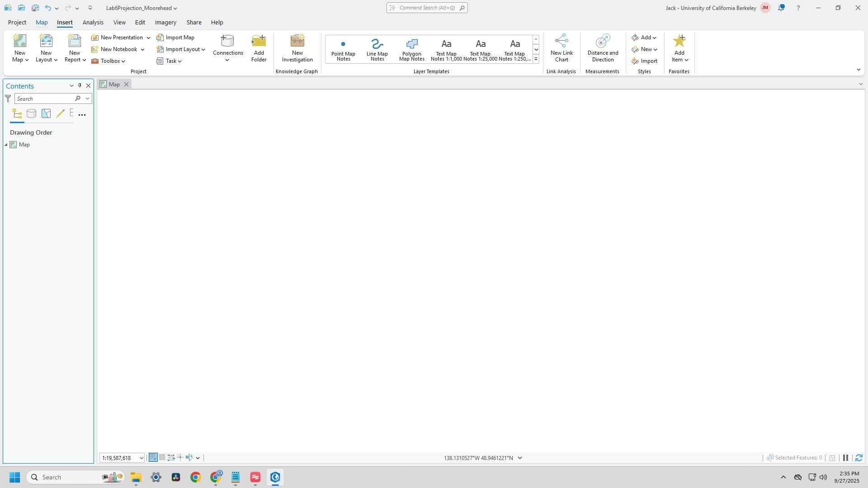
Task: Click the New Link Chart icon
Action: [x=561, y=42]
